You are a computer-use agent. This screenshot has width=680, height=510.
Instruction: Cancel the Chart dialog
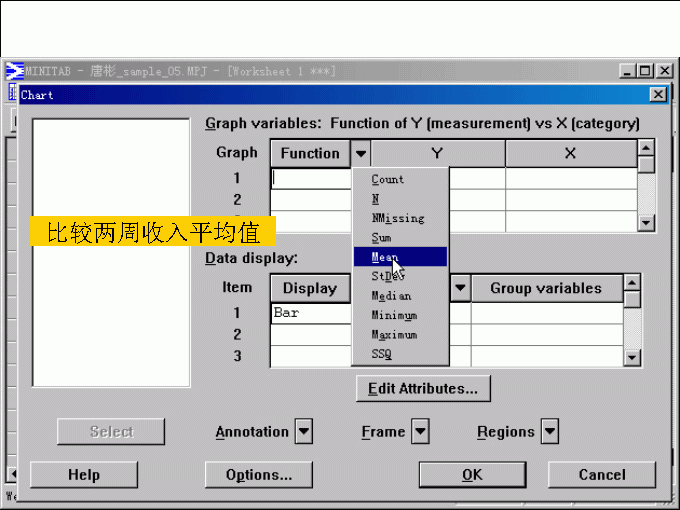click(x=601, y=475)
